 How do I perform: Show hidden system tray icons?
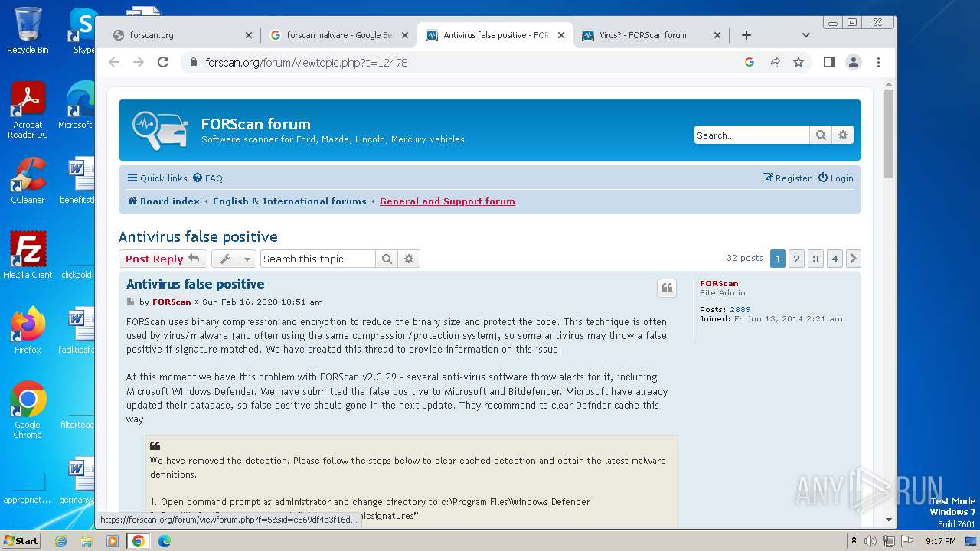(x=854, y=540)
